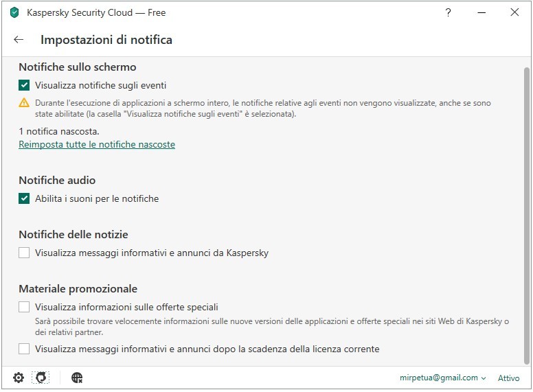Minimize the Kaspersky window
The image size is (533, 392).
(481, 12)
